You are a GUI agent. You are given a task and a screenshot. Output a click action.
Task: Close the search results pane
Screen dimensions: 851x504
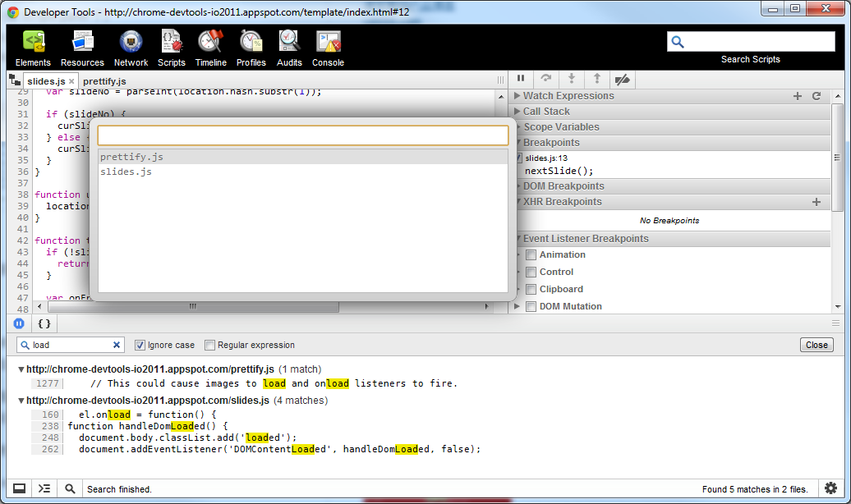[x=816, y=345]
